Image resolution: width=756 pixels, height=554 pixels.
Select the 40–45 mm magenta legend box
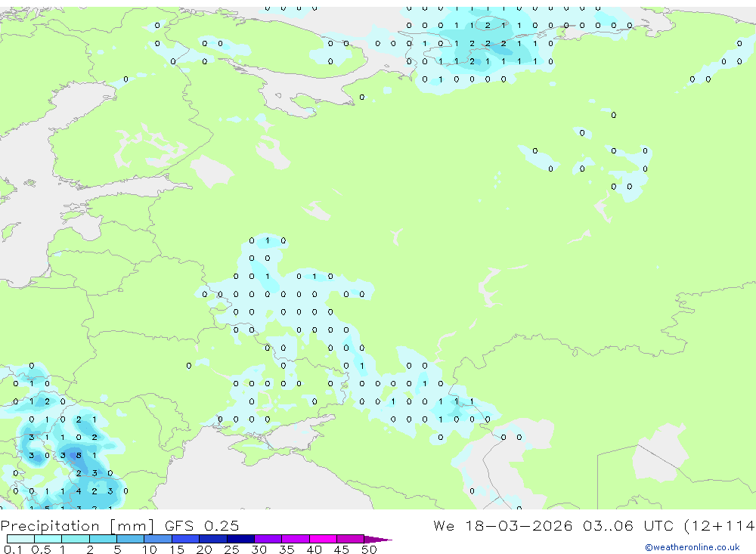tap(323, 539)
